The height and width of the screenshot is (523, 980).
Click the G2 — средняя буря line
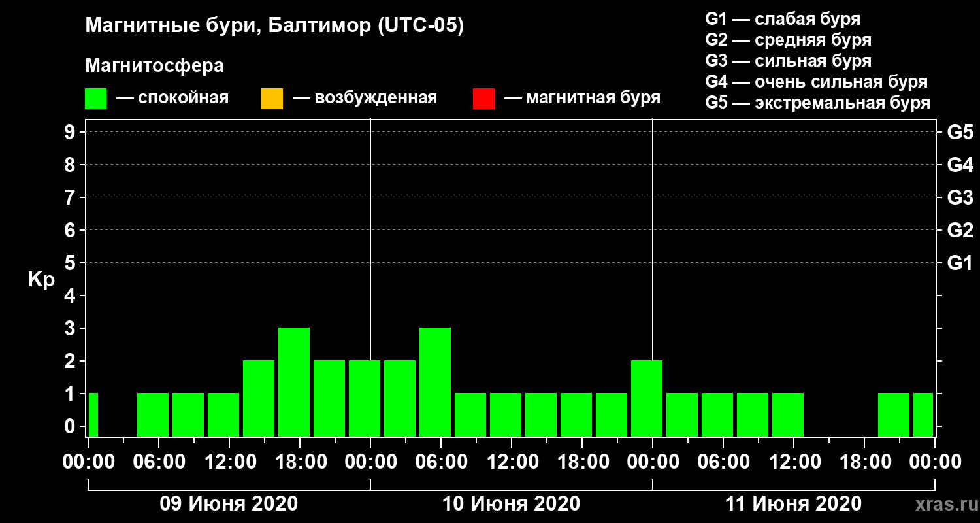[x=788, y=40]
